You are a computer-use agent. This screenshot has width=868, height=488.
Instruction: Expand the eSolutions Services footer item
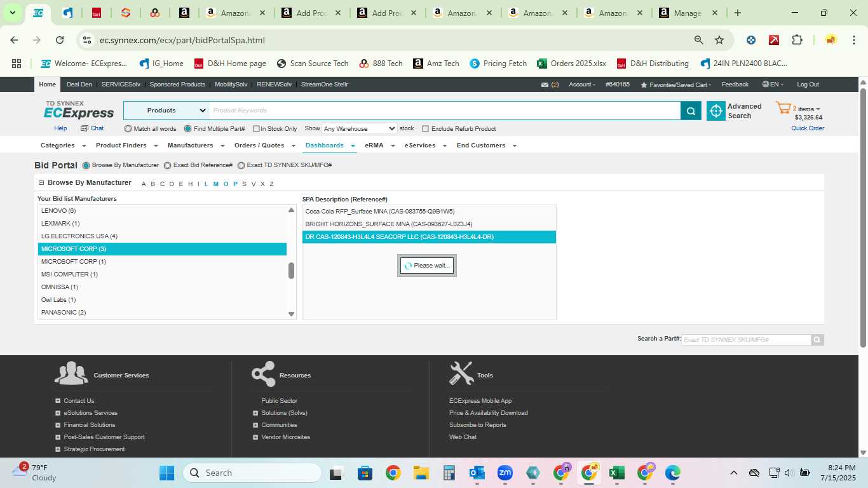(58, 413)
